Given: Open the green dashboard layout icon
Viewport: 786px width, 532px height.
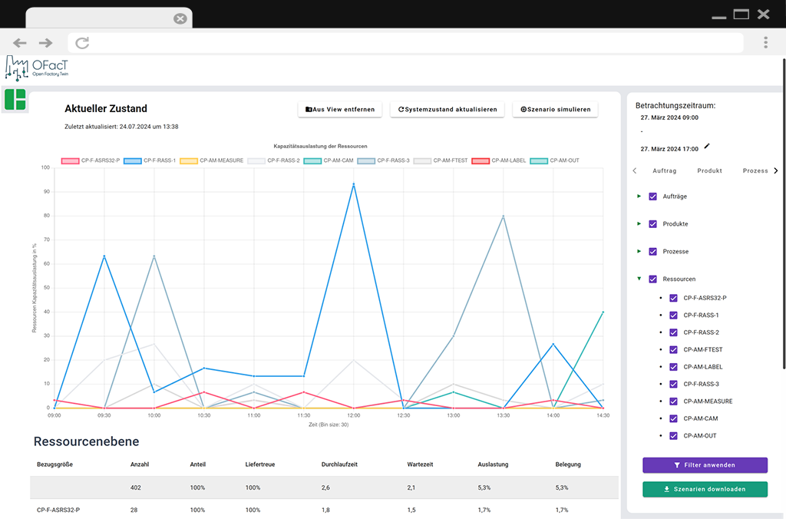Looking at the screenshot, I should [x=15, y=99].
